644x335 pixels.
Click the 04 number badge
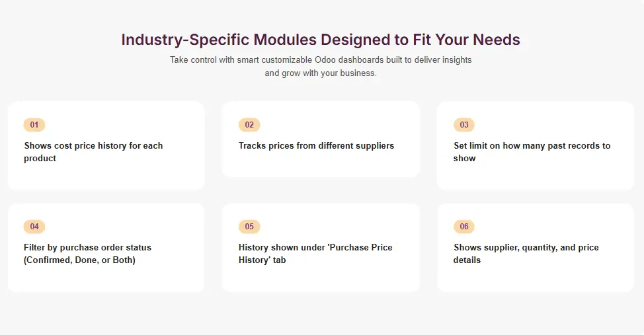click(34, 227)
